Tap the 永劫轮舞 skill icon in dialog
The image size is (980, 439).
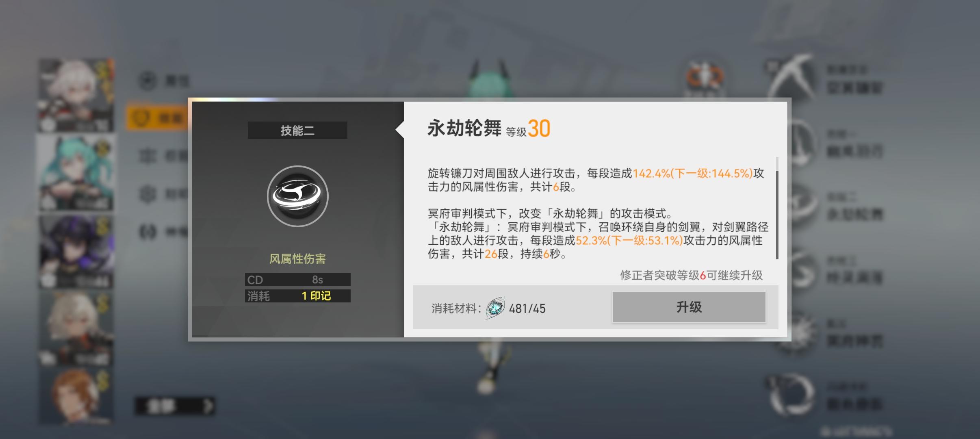pos(297,196)
